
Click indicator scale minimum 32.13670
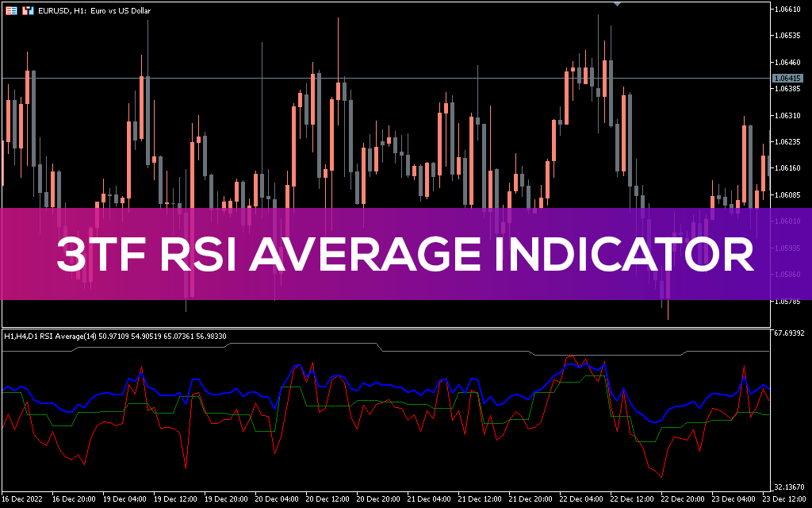click(x=791, y=487)
